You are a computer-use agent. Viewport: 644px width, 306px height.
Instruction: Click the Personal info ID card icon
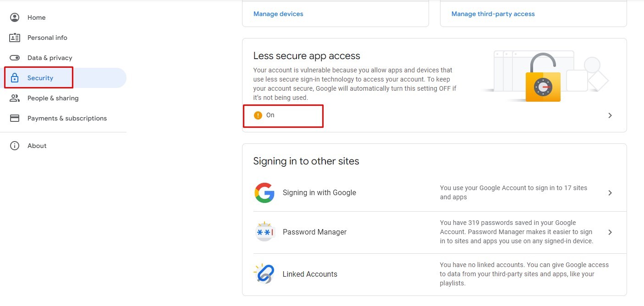click(x=15, y=38)
